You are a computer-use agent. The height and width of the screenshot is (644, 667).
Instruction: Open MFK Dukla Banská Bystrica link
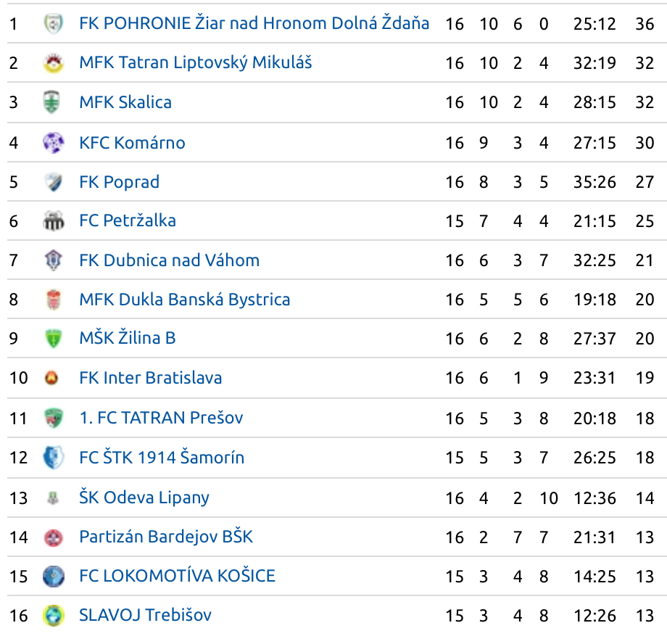(x=185, y=300)
